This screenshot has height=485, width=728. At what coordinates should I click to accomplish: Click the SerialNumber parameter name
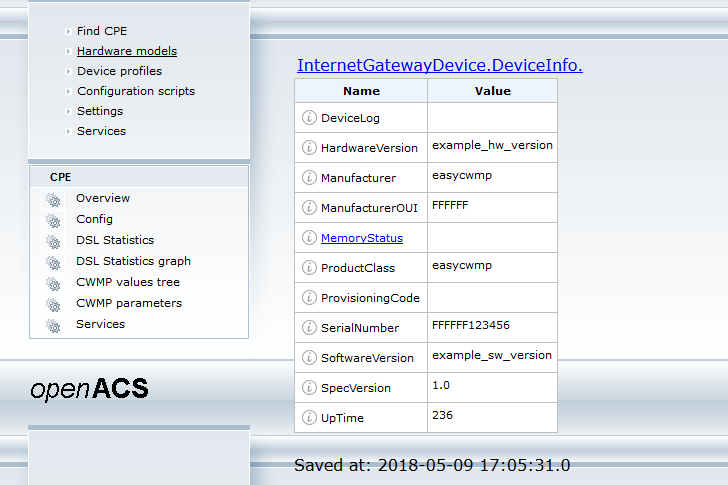[x=360, y=328]
